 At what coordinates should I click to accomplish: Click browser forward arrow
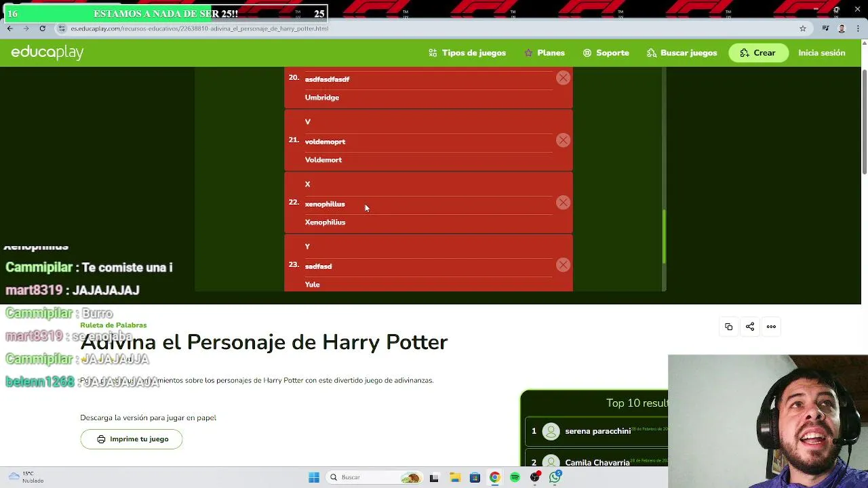(26, 28)
